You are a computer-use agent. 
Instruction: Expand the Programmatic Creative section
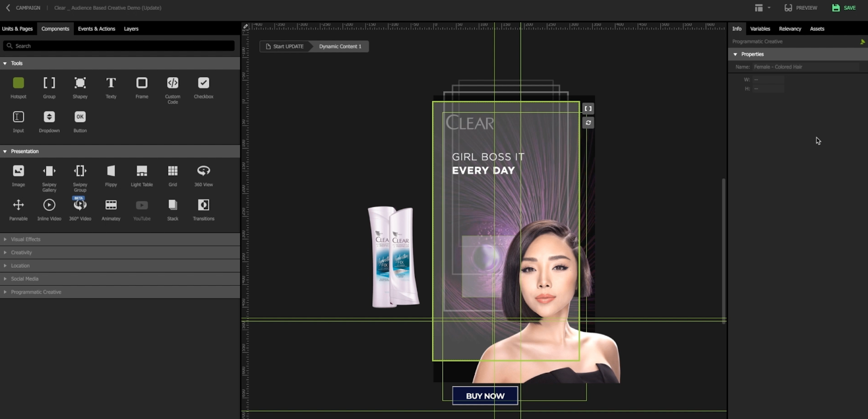(x=36, y=292)
